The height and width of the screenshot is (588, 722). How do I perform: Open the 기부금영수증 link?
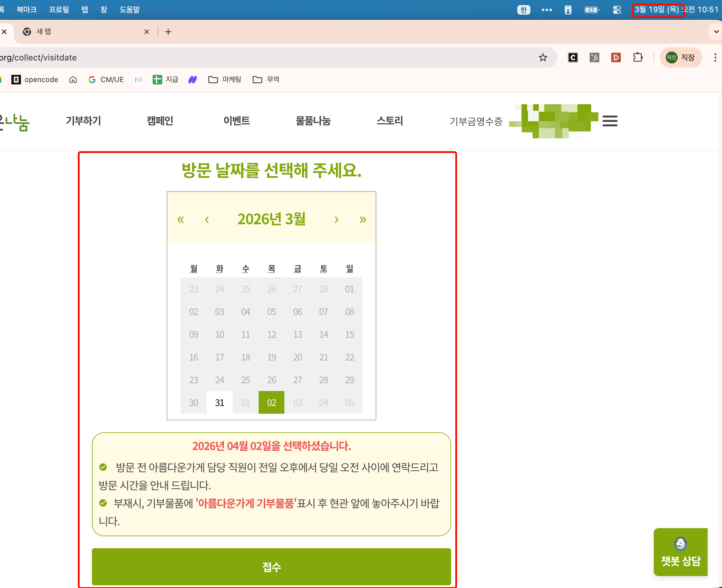[476, 121]
